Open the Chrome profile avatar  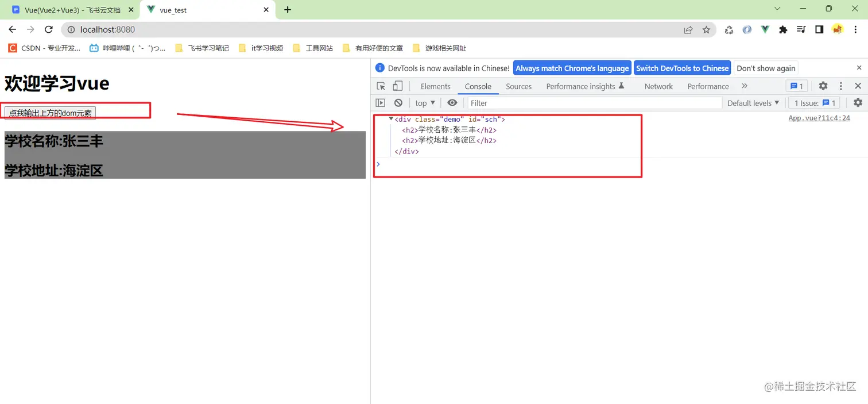click(837, 30)
